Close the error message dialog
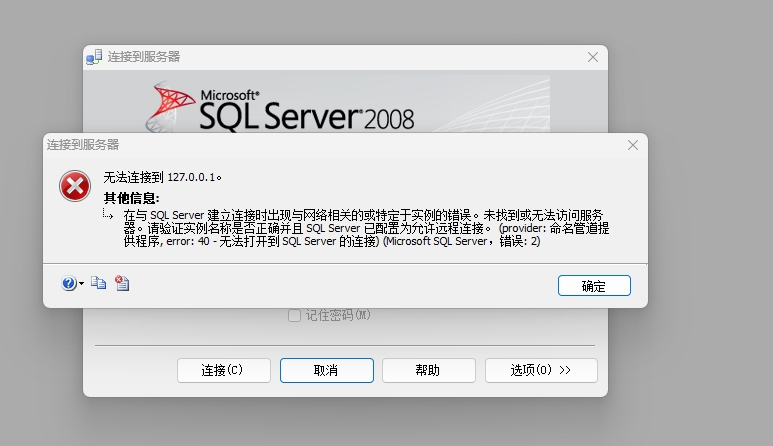773x446 pixels. tap(632, 145)
